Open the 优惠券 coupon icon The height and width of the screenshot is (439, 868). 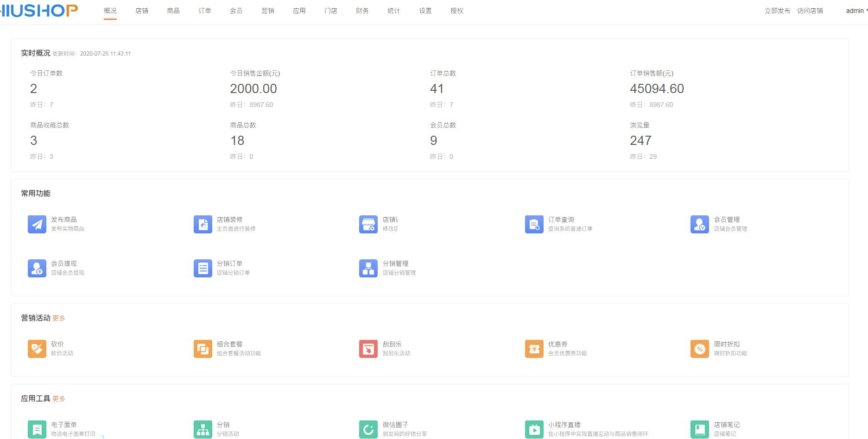(534, 349)
